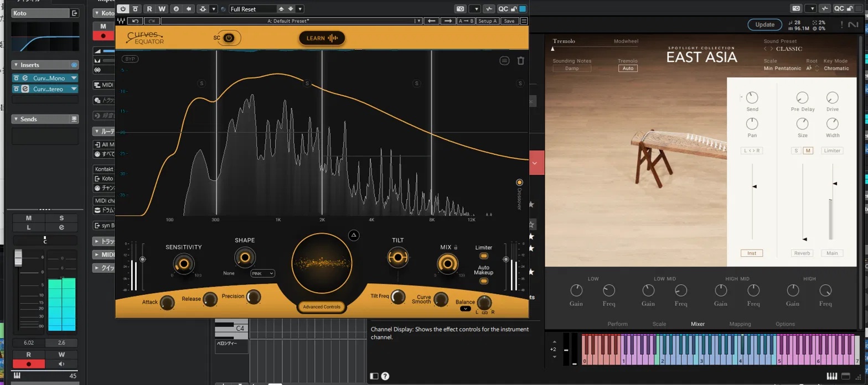
Task: Open the Waves hamburger menu icon
Action: [x=524, y=21]
